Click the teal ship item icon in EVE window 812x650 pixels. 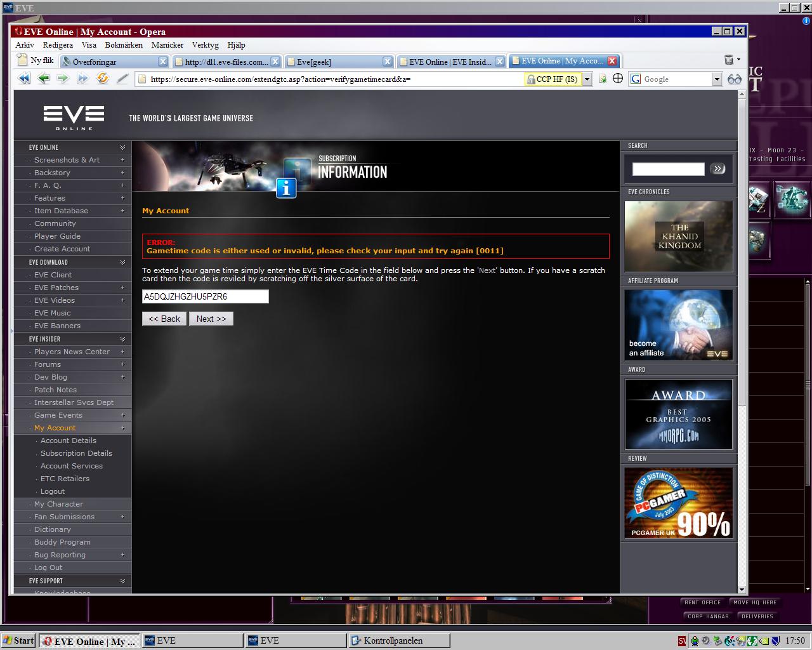(792, 199)
